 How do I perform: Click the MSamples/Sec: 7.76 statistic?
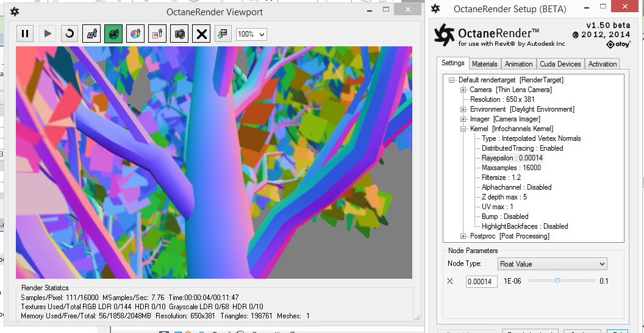tap(134, 297)
